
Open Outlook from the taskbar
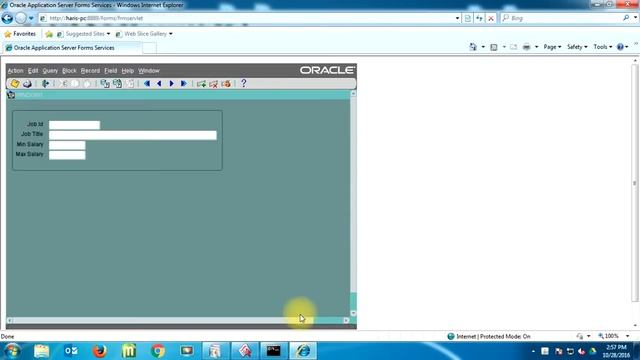point(71,351)
